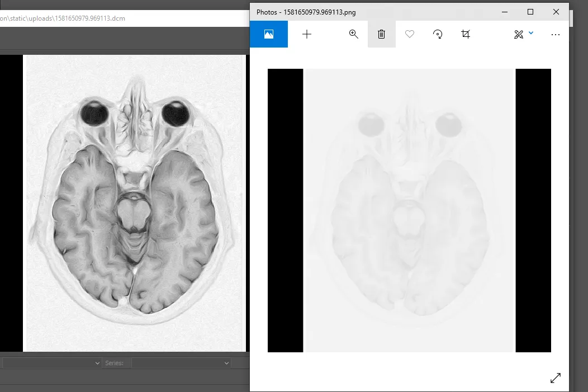Expand the Edit & Create dropdown arrow
Image resolution: width=588 pixels, height=392 pixels.
point(531,33)
